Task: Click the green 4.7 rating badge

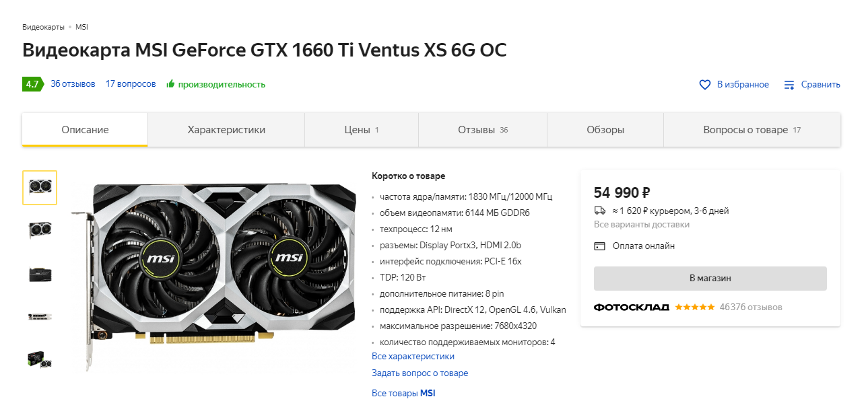Action: (x=32, y=84)
